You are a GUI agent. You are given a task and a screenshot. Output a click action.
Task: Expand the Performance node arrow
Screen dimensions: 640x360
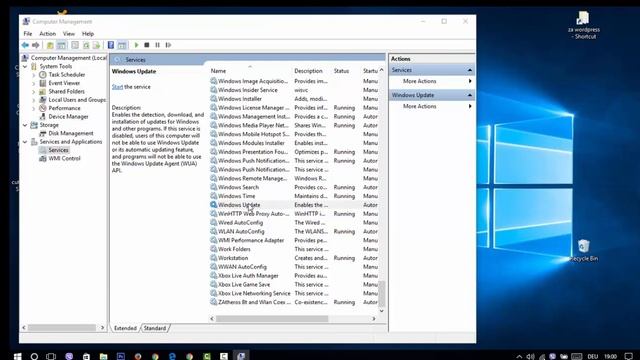(34, 108)
